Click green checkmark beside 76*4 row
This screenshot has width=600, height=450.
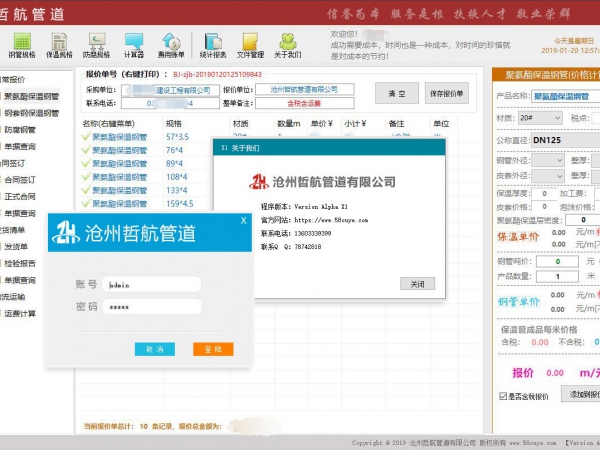tap(86, 150)
